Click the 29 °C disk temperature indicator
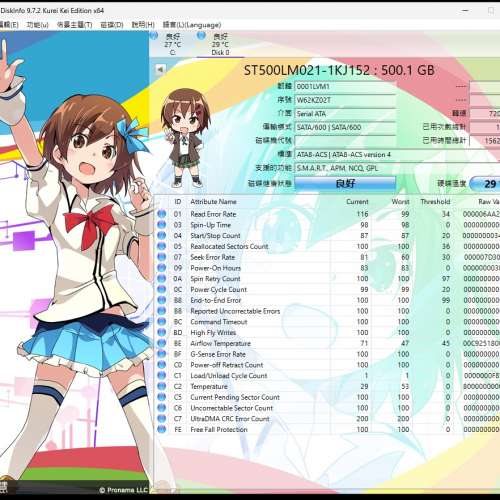The height and width of the screenshot is (500, 500). pos(485,184)
